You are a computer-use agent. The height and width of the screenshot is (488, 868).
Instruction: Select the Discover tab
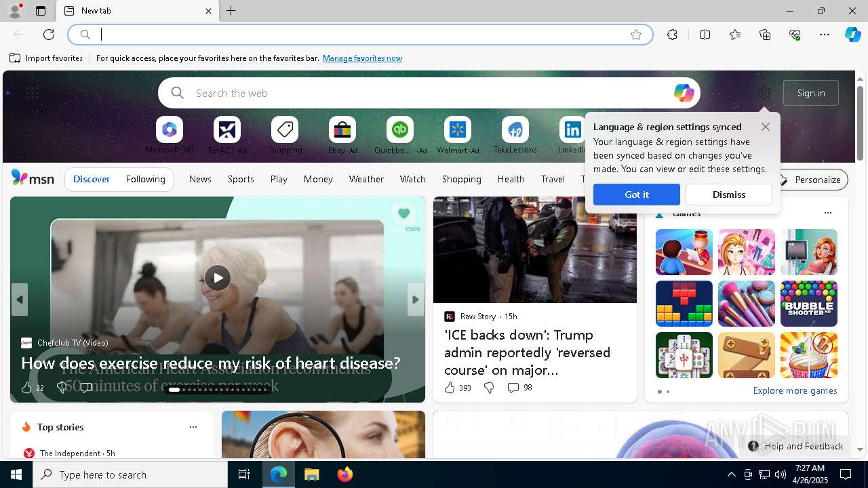[x=92, y=180]
